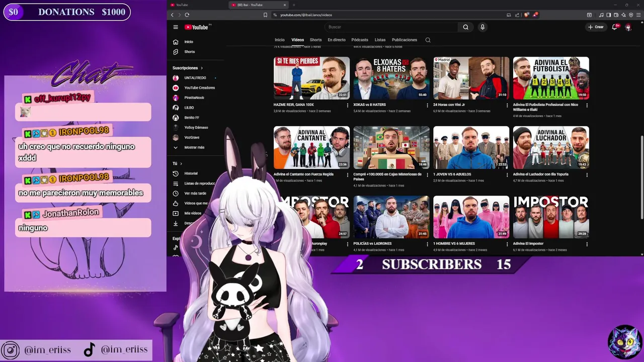Screen dimensions: 644x362
Task: Open options menu for 24 Horas con Vini Jr
Action: (x=507, y=105)
